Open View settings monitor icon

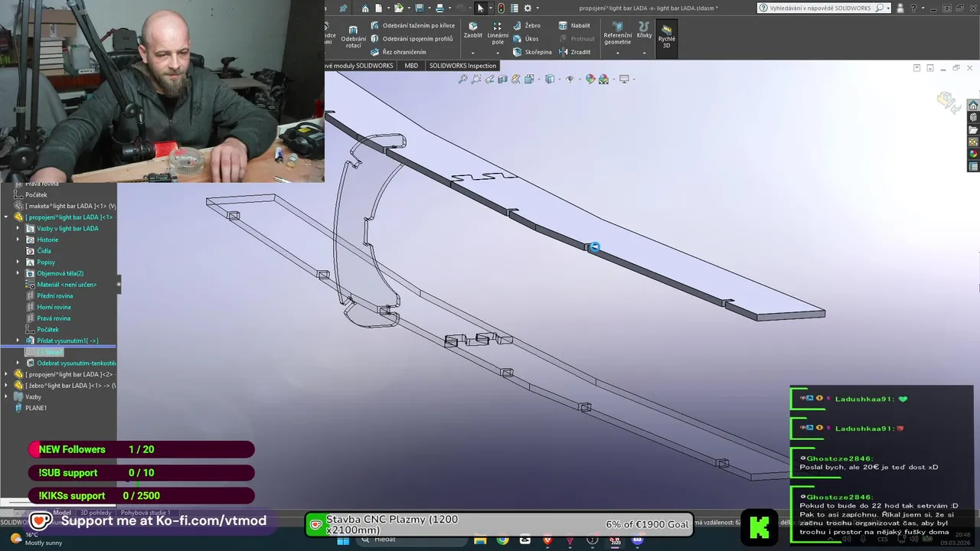[624, 79]
